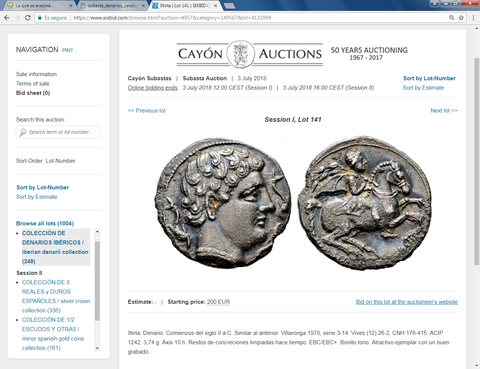
Task: Bookmark this page with the star icon
Action: [461, 18]
